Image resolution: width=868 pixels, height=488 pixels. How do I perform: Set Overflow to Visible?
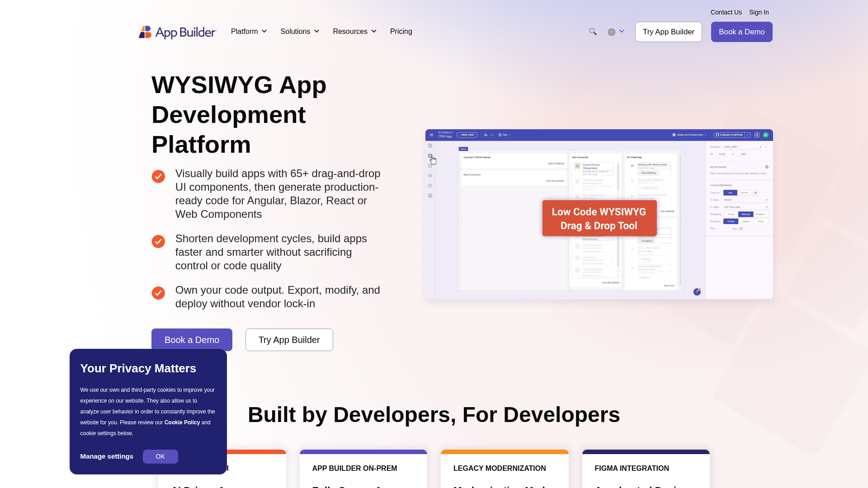731,221
